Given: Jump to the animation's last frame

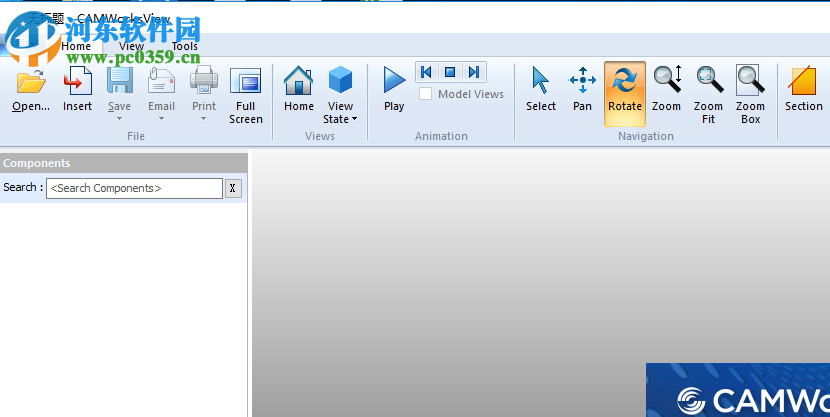Looking at the screenshot, I should [x=474, y=72].
